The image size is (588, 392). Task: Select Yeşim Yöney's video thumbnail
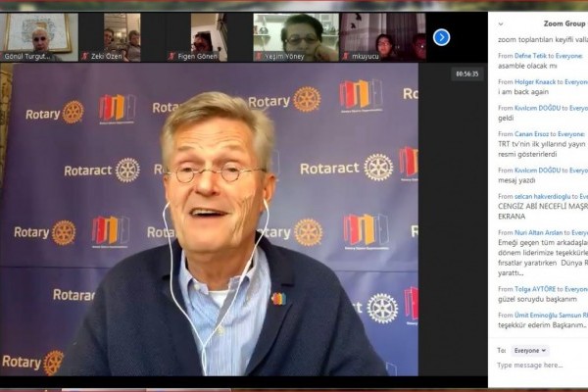click(296, 37)
